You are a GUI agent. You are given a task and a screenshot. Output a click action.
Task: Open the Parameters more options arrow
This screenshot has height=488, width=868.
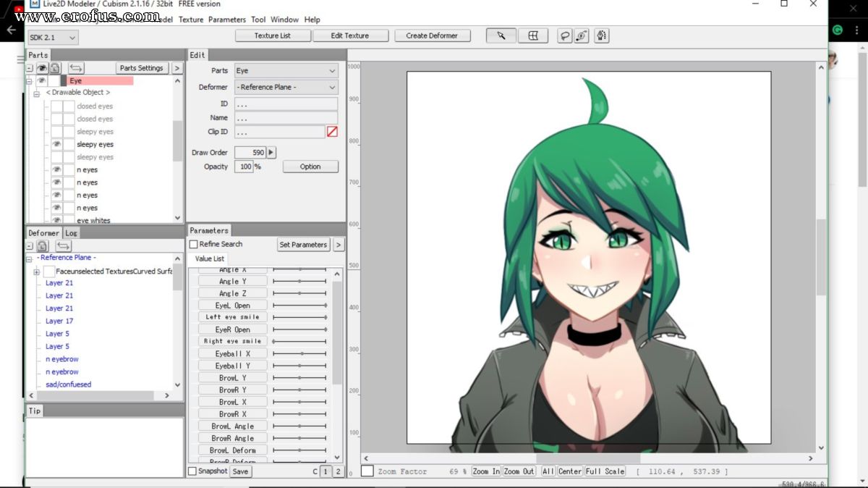pos(339,245)
